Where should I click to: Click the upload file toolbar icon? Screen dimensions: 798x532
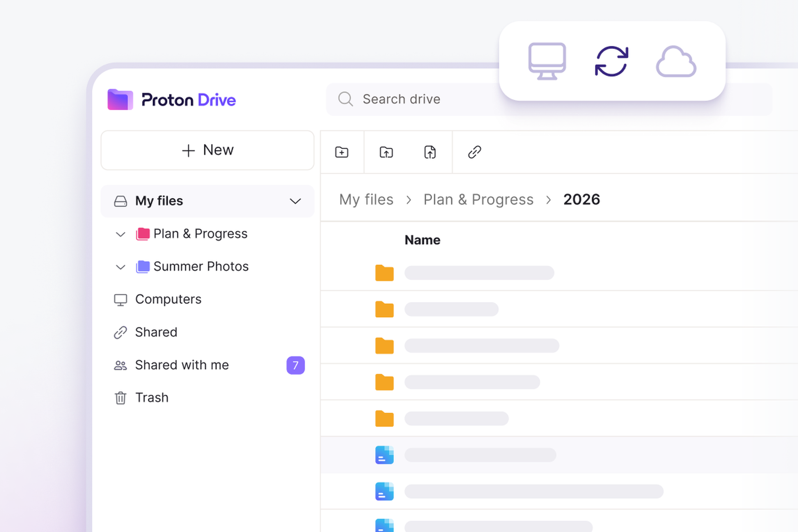coord(430,152)
